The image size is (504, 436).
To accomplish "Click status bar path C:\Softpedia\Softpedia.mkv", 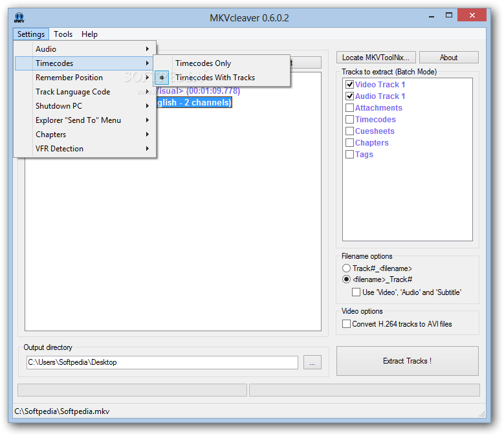I will point(62,411).
